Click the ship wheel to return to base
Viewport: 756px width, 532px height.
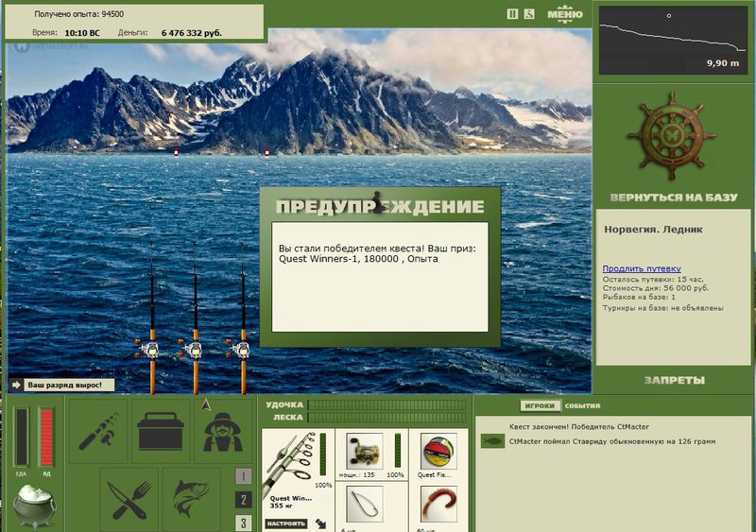pyautogui.click(x=671, y=136)
